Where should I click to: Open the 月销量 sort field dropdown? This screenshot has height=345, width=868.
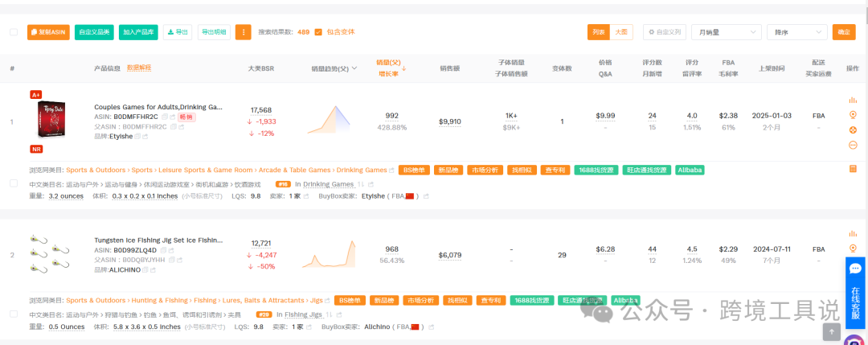click(726, 32)
